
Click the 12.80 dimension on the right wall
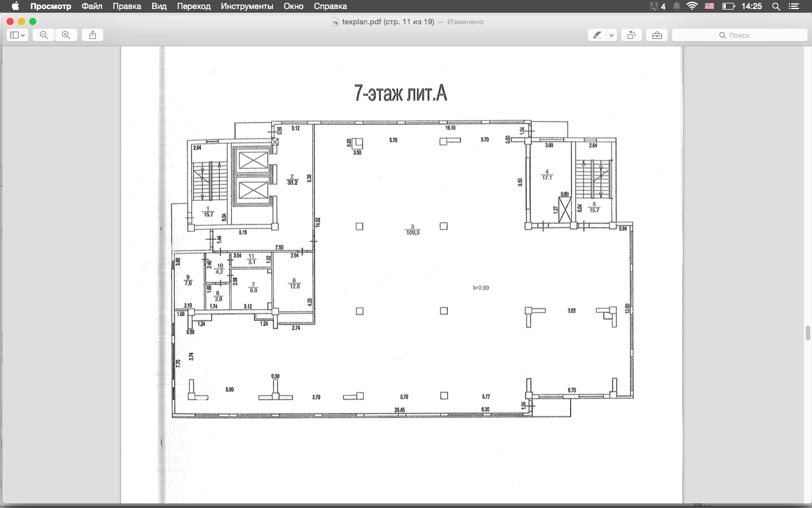tap(627, 309)
